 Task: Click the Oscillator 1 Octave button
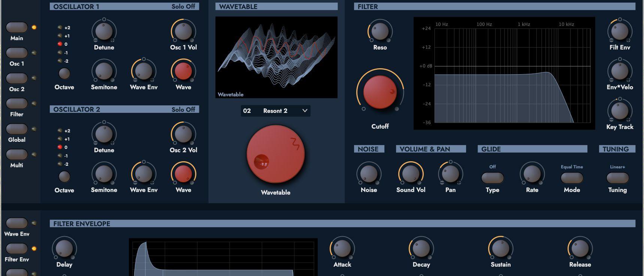point(64,73)
